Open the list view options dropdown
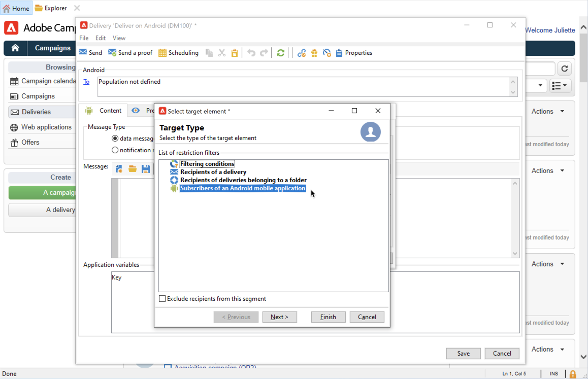This screenshot has width=588, height=379. pyautogui.click(x=560, y=86)
